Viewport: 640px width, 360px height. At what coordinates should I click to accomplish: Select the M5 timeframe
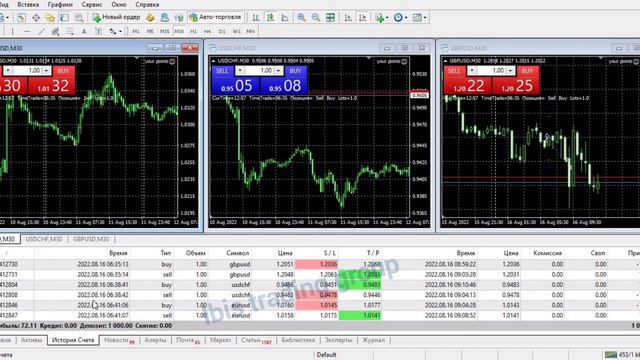coord(150,31)
